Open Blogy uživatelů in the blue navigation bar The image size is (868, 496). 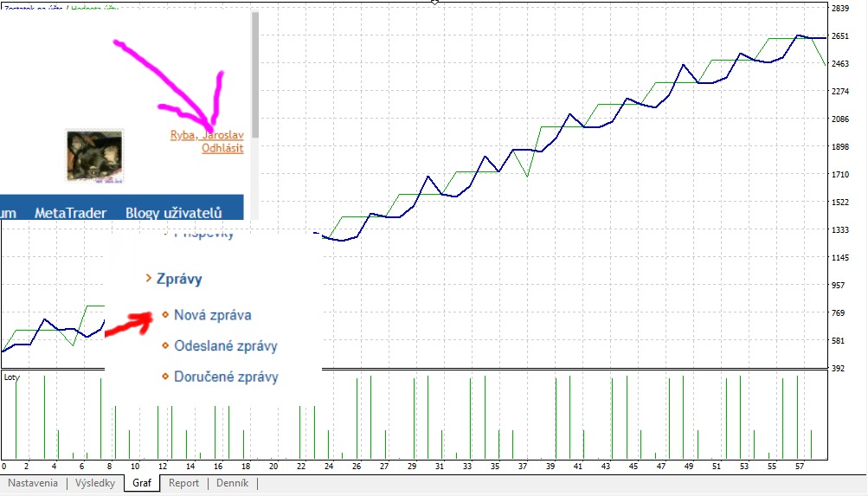[x=173, y=213]
